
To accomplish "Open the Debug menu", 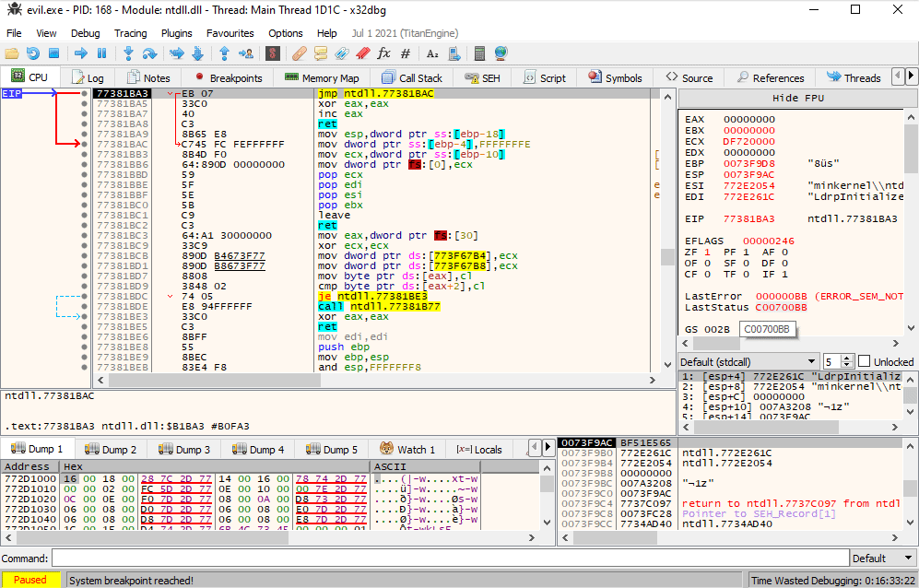I will click(86, 33).
